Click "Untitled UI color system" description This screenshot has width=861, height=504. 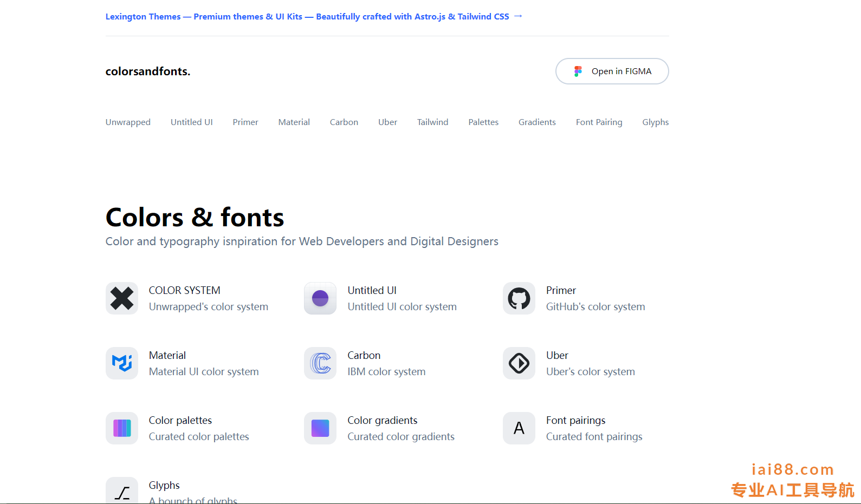point(402,306)
